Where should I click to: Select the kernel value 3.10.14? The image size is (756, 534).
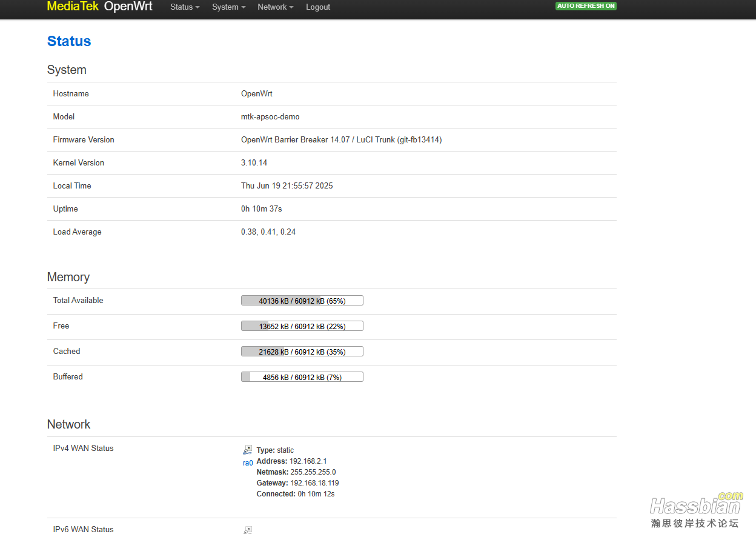[254, 163]
